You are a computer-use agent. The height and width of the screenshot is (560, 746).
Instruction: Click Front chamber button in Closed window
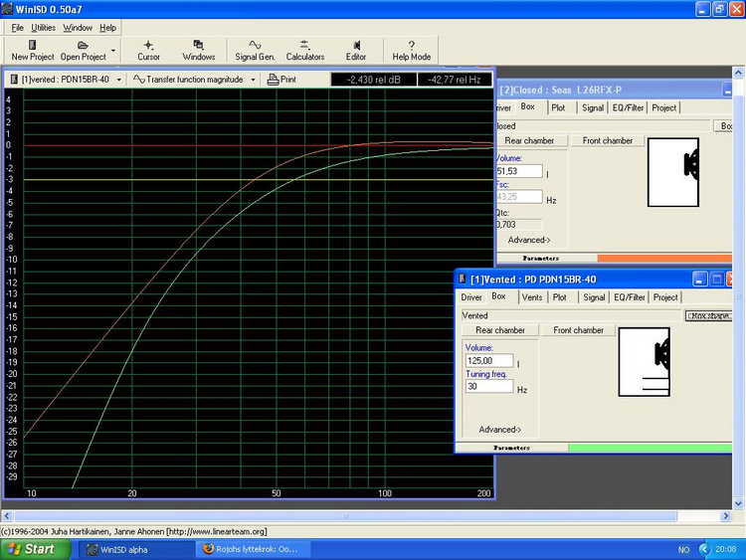(608, 140)
